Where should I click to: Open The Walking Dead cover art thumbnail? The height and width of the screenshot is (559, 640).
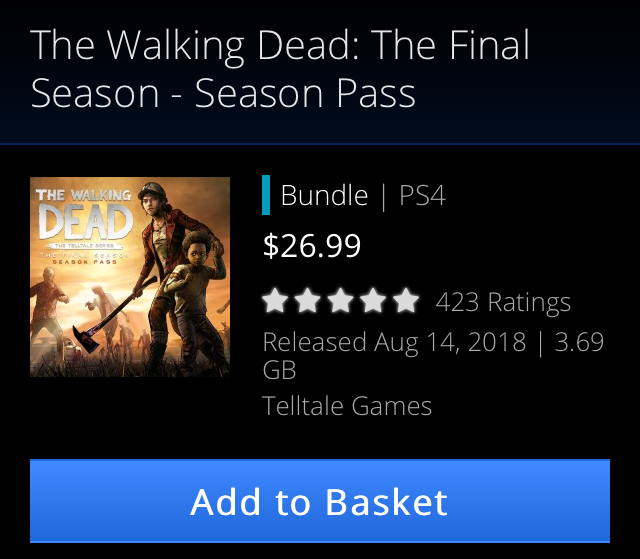(130, 277)
